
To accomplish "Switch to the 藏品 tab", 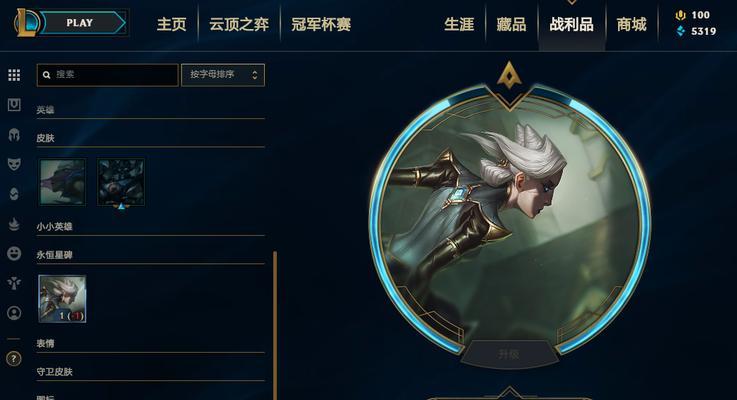I will pos(511,24).
